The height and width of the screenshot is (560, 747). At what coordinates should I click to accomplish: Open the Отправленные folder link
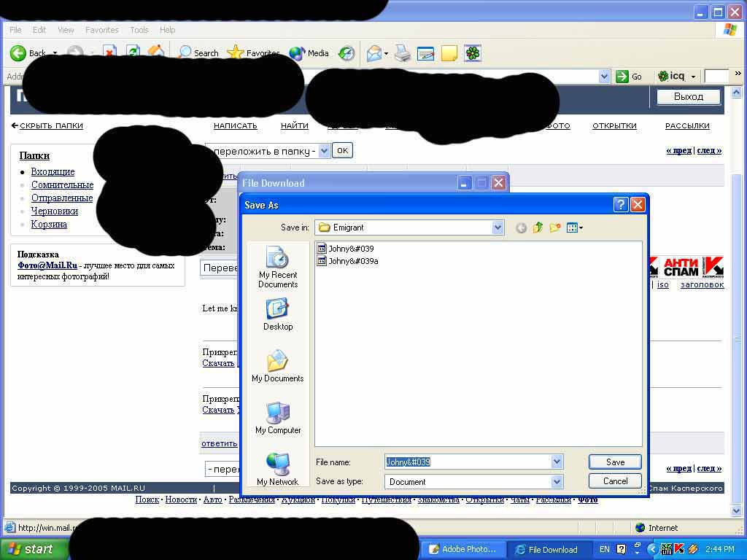62,198
